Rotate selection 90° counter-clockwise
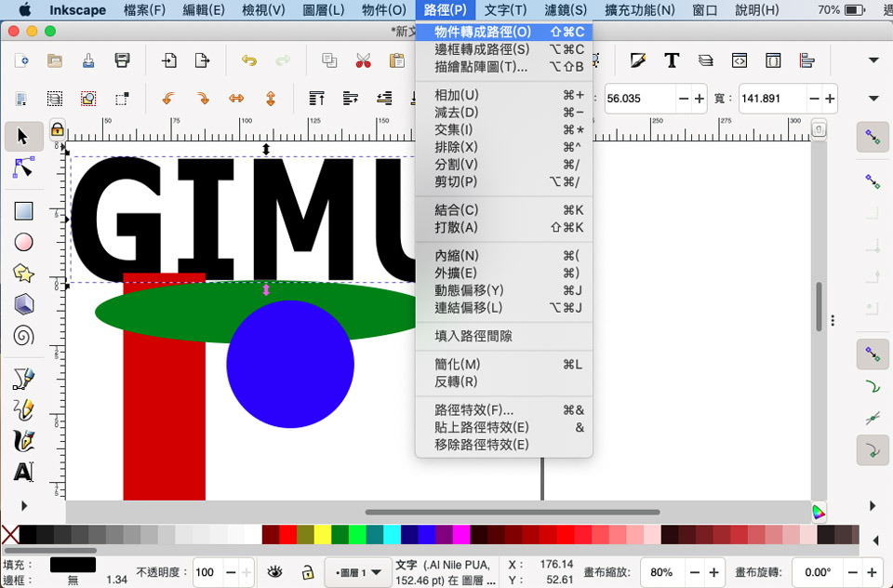The image size is (893, 588). click(x=168, y=99)
